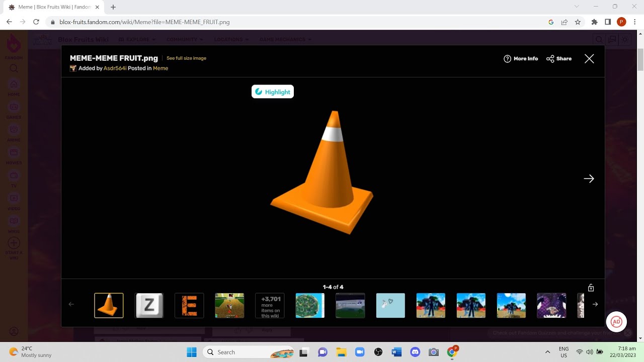Open the Share option
The height and width of the screenshot is (362, 644).
(x=559, y=59)
